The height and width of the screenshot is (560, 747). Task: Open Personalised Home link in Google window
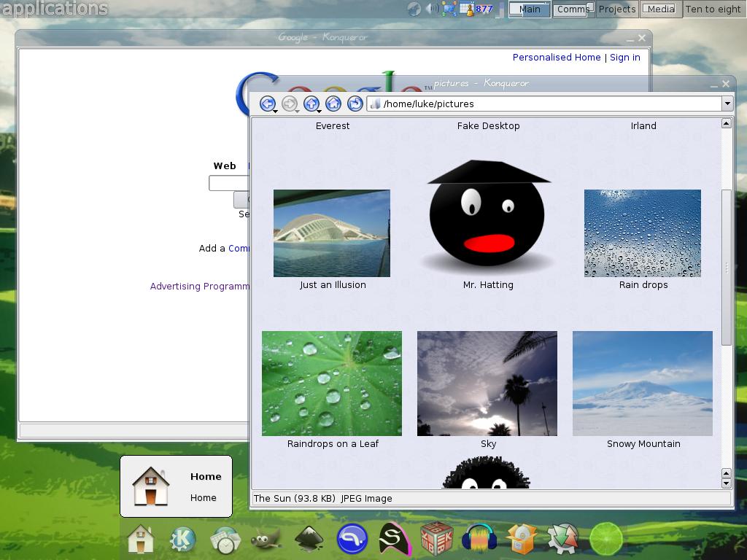pos(557,57)
